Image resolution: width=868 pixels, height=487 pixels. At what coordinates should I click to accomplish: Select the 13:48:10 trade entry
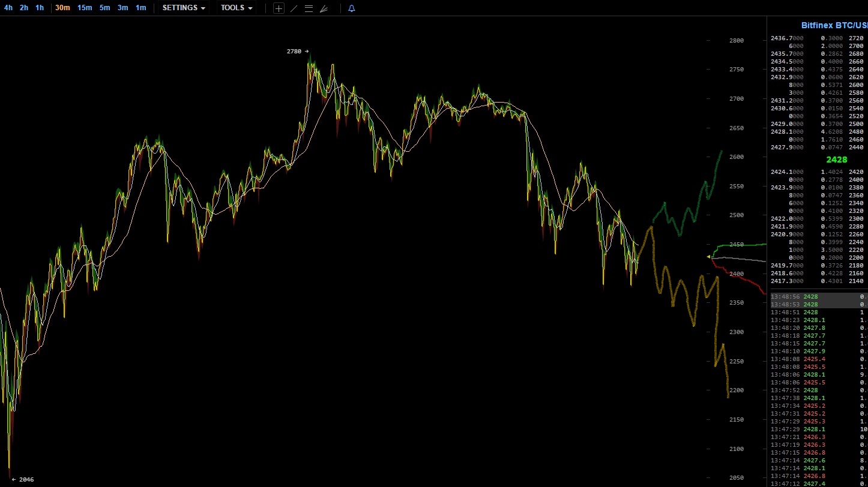pyautogui.click(x=819, y=351)
